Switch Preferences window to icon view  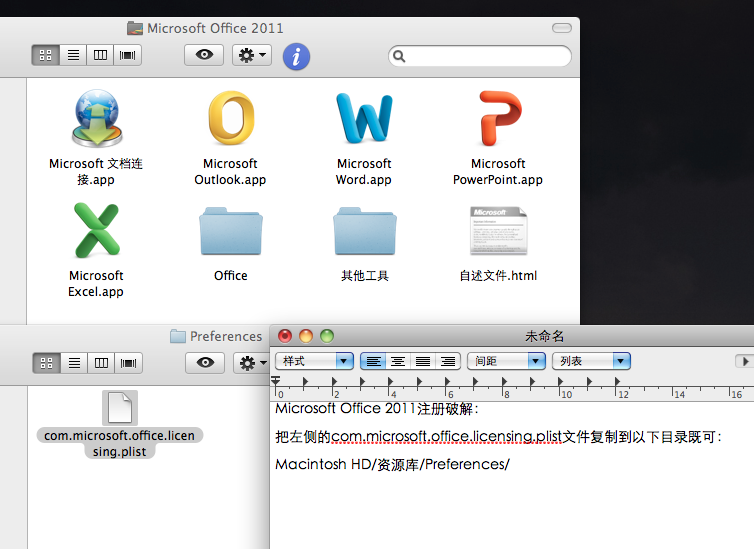click(x=47, y=363)
